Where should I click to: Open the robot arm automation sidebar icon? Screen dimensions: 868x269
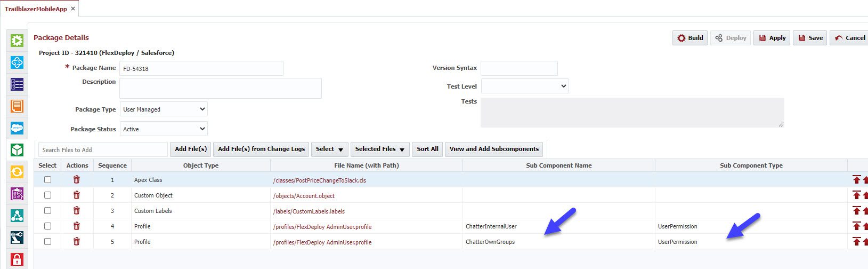point(17,238)
